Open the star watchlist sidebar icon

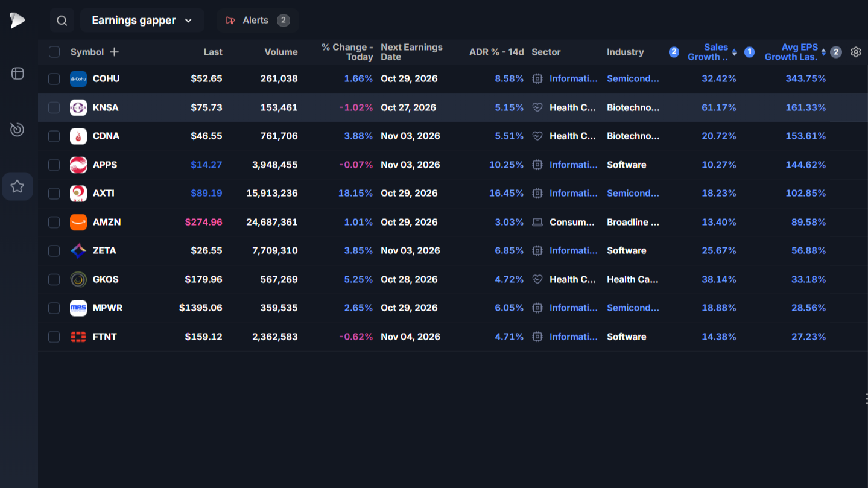(x=17, y=186)
